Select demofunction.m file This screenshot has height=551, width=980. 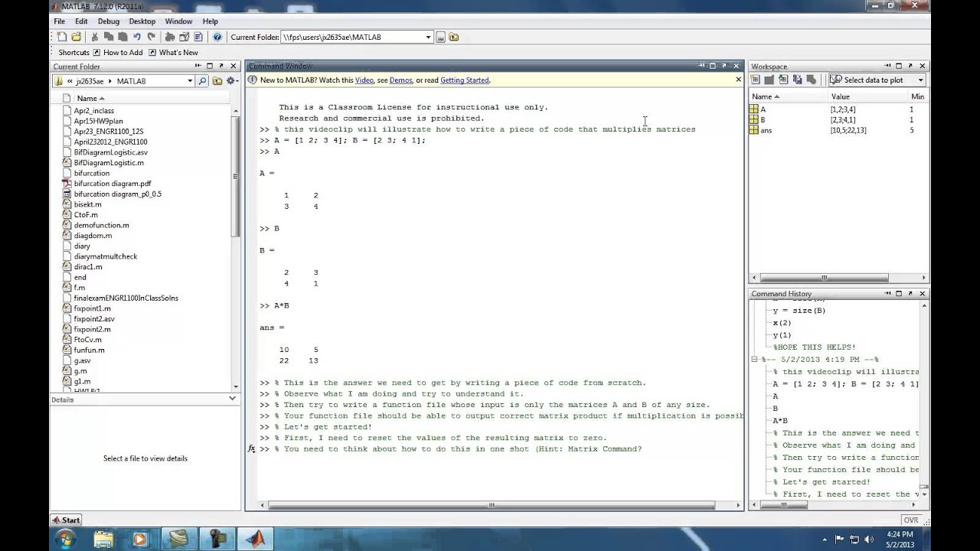pyautogui.click(x=101, y=225)
